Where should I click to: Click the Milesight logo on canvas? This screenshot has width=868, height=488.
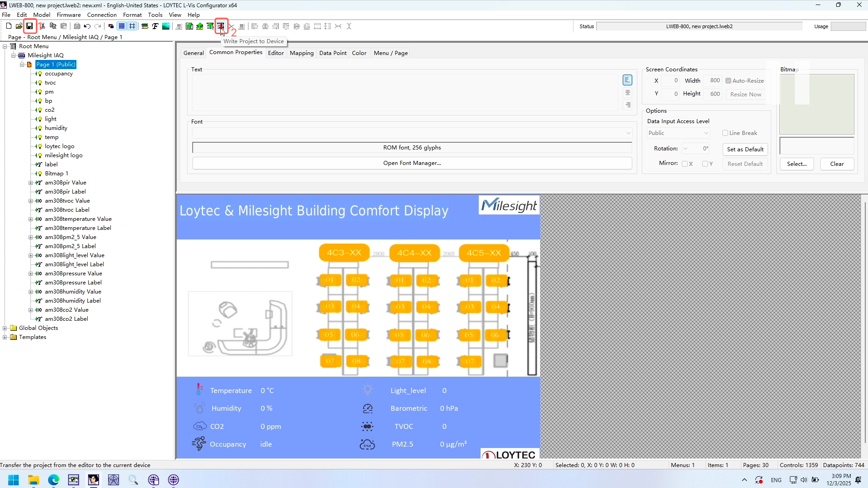coord(509,205)
